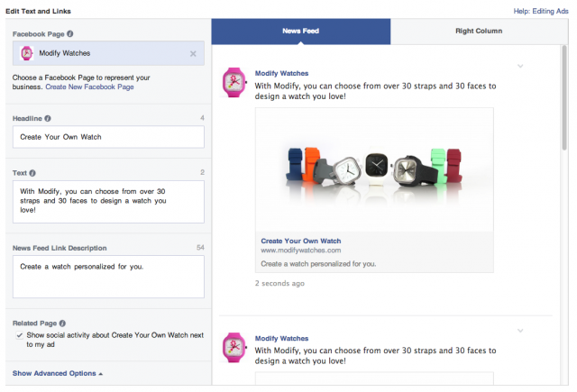The width and height of the screenshot is (577, 392).
Task: Toggle the show social activity checkmark
Action: (20, 334)
